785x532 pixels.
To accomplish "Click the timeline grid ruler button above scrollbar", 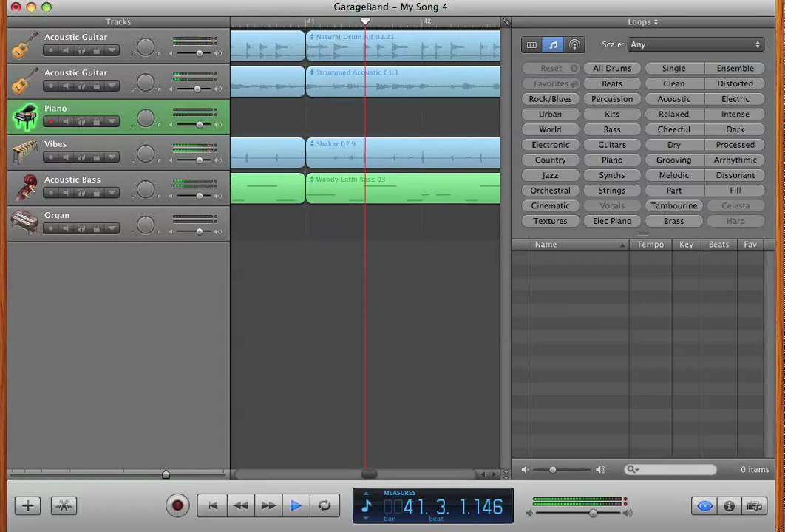I will pos(506,22).
